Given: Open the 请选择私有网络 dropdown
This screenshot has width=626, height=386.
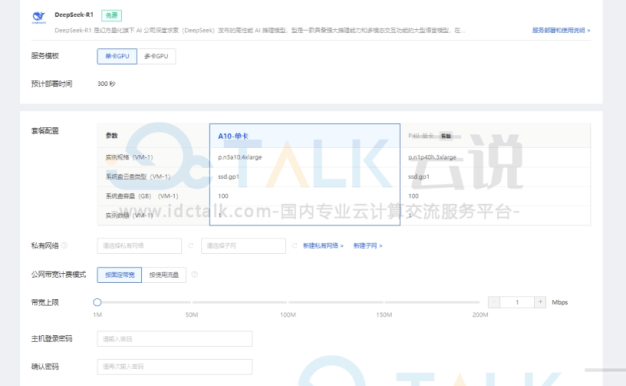Looking at the screenshot, I should [139, 246].
